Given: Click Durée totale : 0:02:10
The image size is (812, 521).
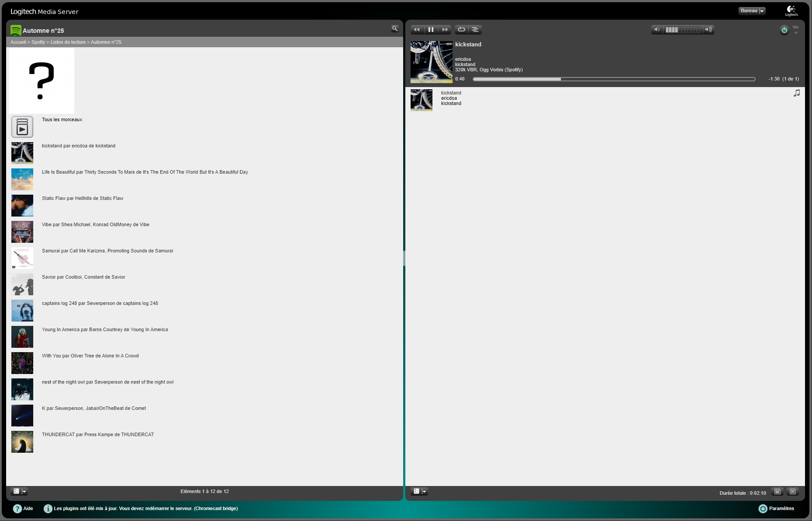Looking at the screenshot, I should [743, 493].
